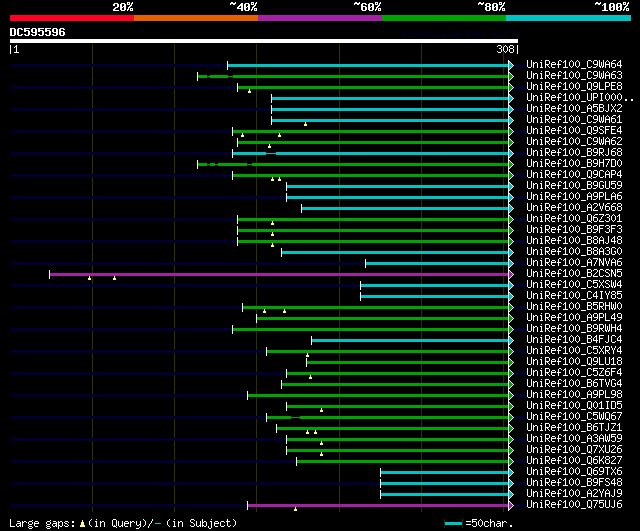Click the long purple B2CSN5 alignment bar
Image resolution: width=640 pixels, height=531 pixels.
pyautogui.click(x=279, y=274)
